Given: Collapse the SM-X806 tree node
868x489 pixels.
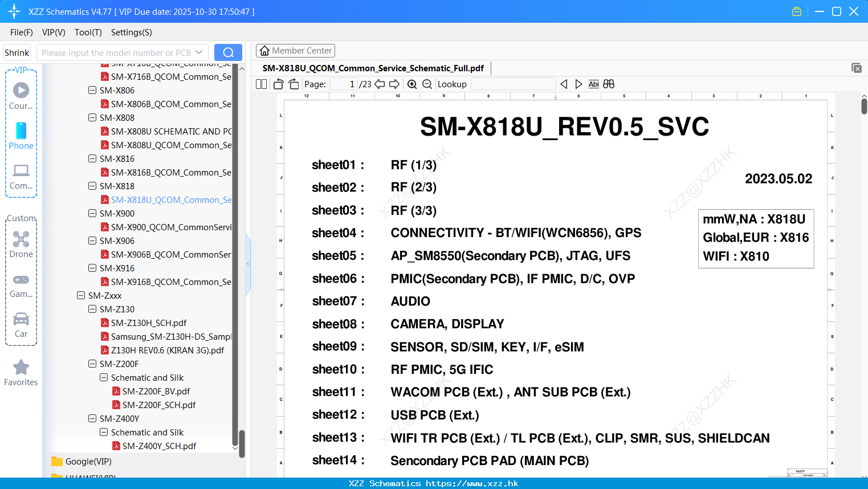Looking at the screenshot, I should (92, 90).
